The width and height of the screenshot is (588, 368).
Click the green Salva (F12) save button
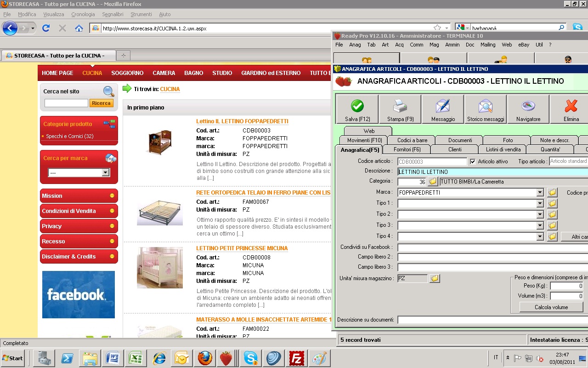pyautogui.click(x=357, y=109)
